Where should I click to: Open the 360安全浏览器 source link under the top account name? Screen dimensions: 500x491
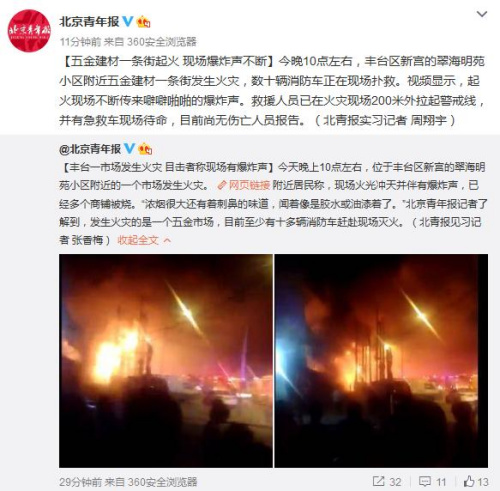pos(162,42)
